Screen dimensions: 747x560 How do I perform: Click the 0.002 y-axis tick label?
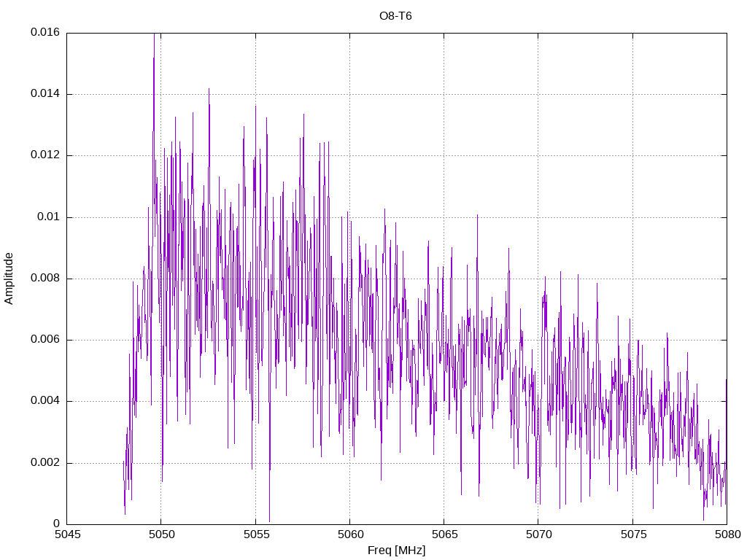pos(44,463)
